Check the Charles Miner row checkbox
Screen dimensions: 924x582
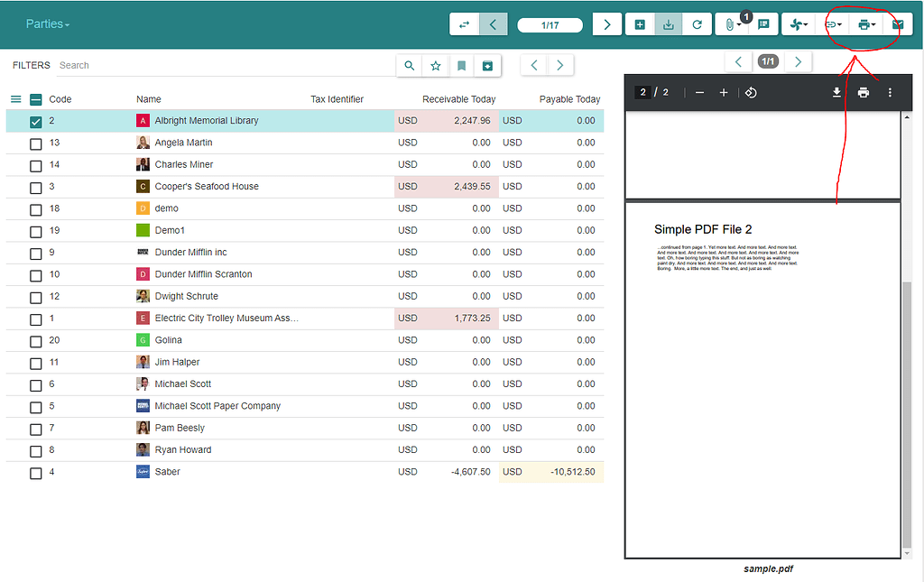35,164
